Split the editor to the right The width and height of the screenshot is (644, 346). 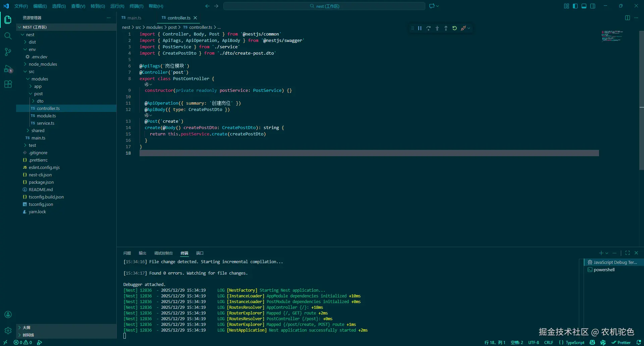click(x=627, y=18)
